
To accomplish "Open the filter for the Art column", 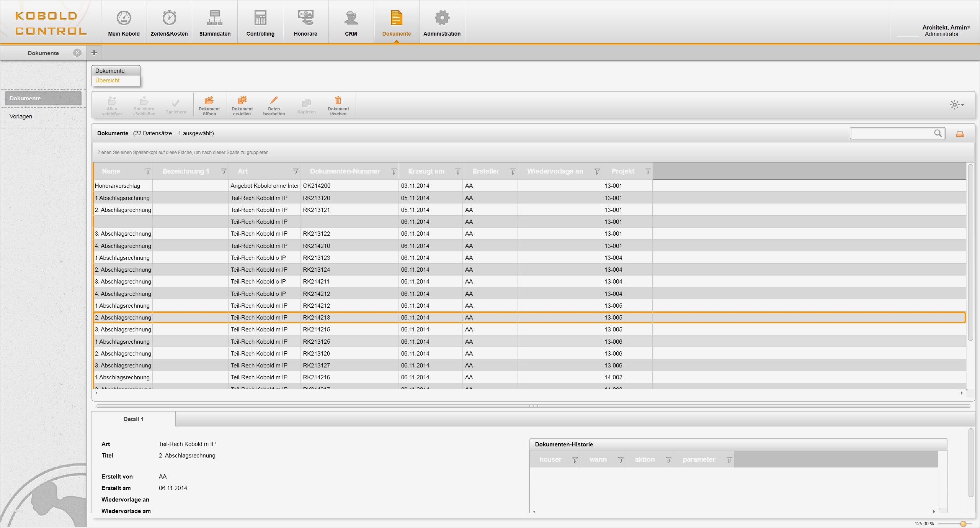I will tap(296, 172).
